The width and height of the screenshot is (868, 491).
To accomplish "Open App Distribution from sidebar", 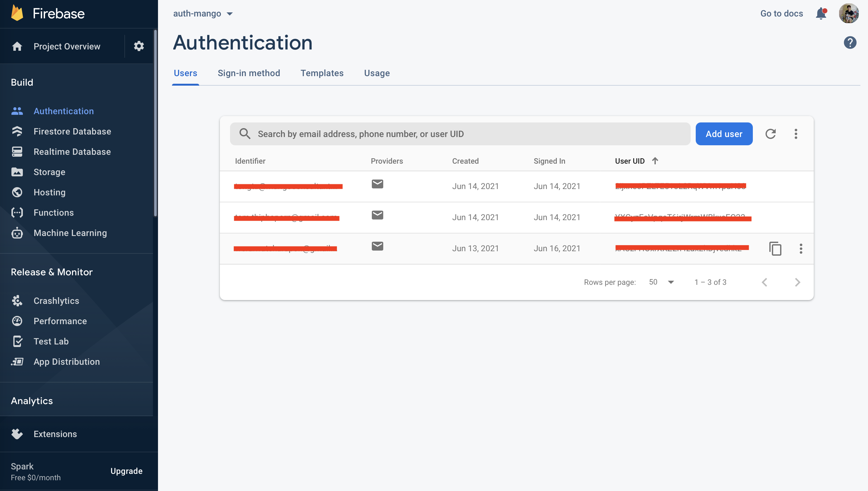I will tap(66, 362).
